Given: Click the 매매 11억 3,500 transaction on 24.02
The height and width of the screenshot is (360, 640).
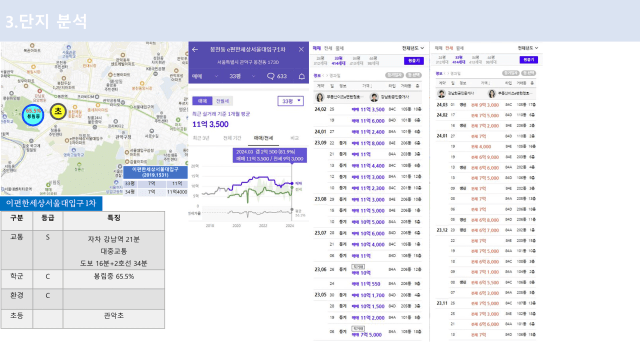Looking at the screenshot, I should click(368, 109).
